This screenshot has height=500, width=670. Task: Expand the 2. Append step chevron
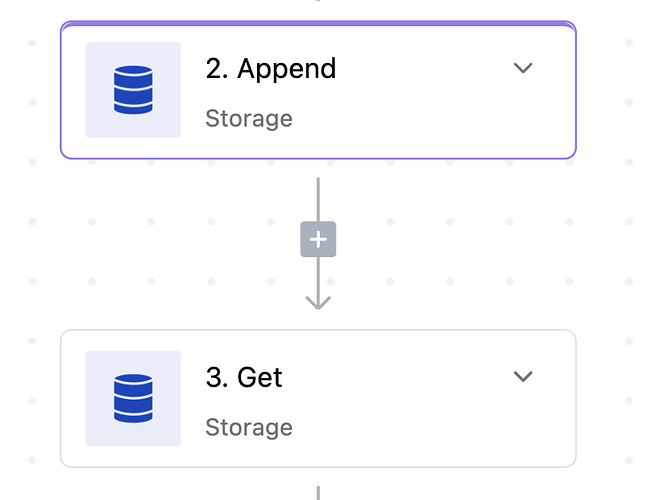click(x=523, y=68)
